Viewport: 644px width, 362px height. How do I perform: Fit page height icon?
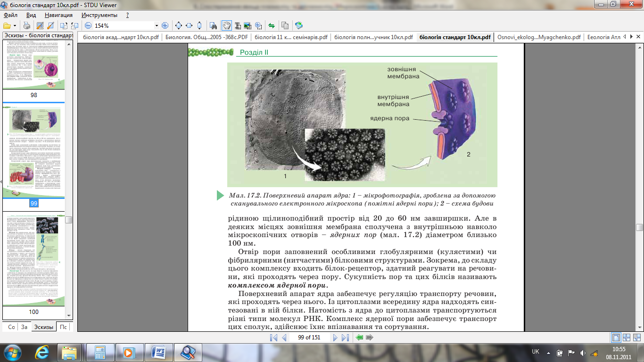tap(199, 25)
